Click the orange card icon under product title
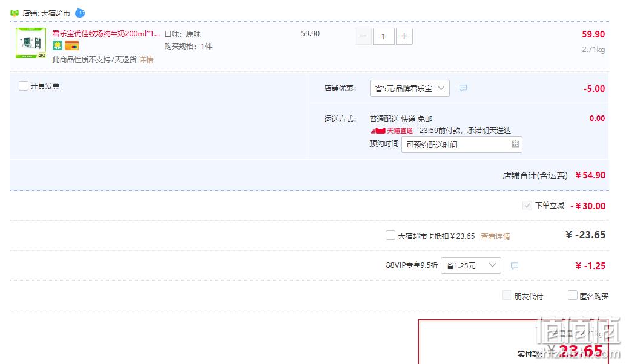 click(72, 45)
